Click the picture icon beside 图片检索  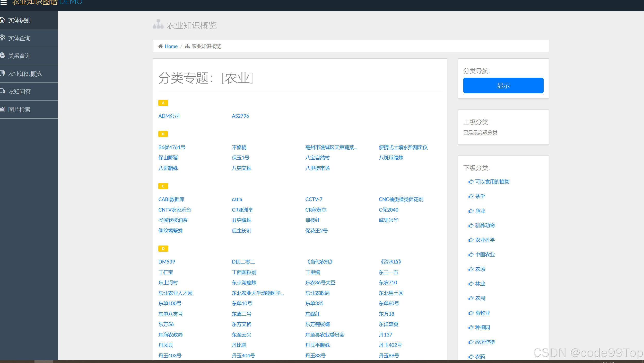pyautogui.click(x=2, y=109)
